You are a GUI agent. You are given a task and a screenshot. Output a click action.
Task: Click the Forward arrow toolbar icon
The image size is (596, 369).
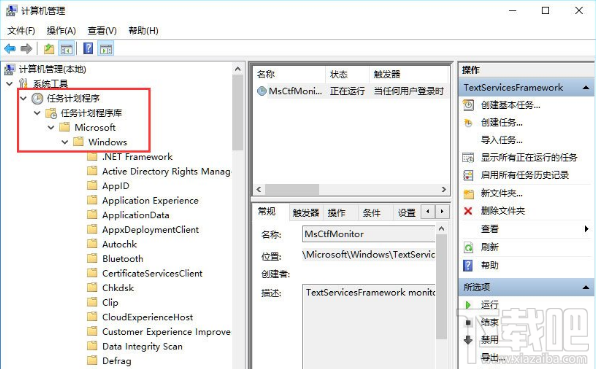click(26, 49)
